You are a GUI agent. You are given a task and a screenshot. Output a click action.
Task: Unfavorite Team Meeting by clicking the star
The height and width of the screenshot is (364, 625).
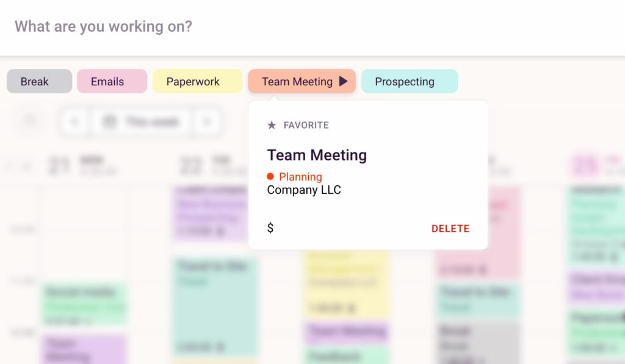271,125
